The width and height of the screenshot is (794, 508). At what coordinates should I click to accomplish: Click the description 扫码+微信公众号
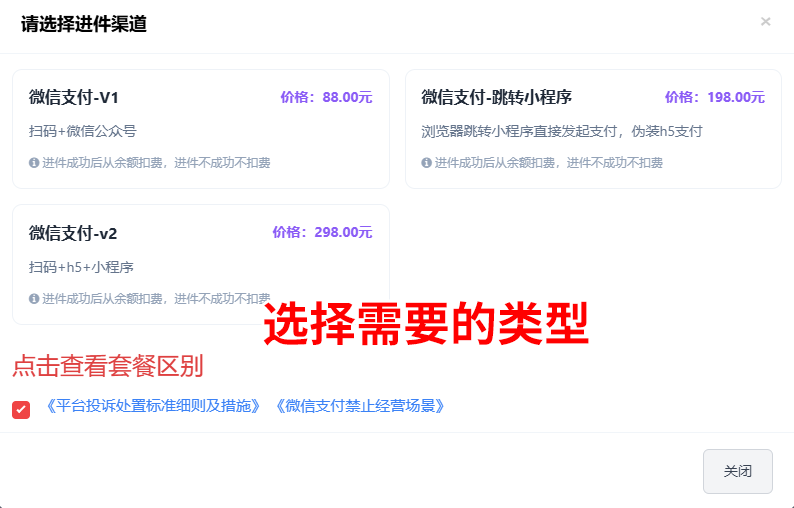pyautogui.click(x=83, y=131)
